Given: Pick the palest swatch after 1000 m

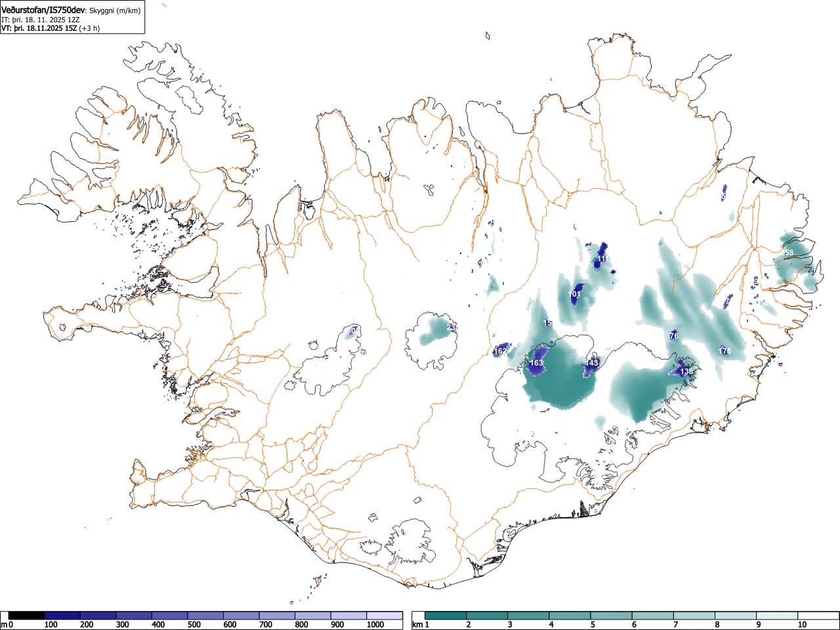Looking at the screenshot, I should click(385, 616).
